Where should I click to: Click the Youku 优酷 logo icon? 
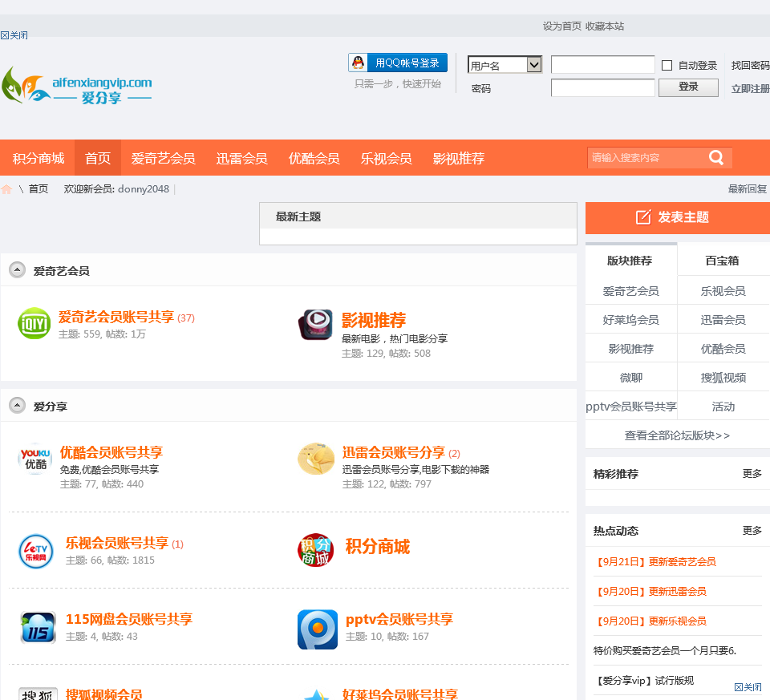pyautogui.click(x=34, y=459)
